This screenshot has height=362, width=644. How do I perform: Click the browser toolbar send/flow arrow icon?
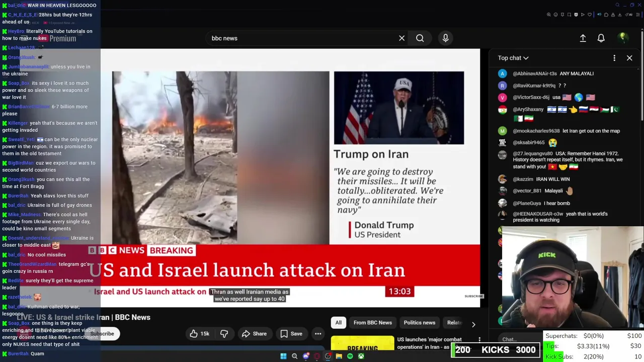point(583,15)
